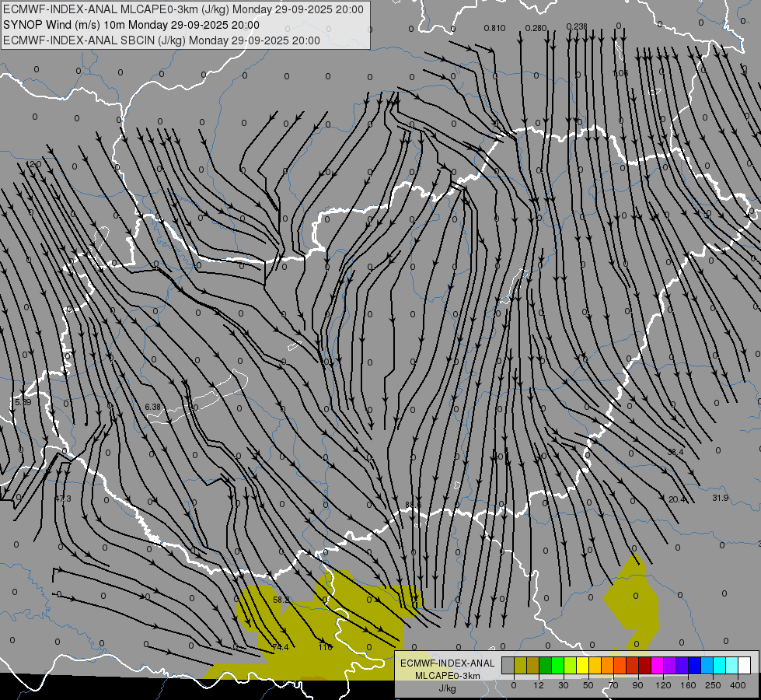
Task: Click the map value 5.59
Action: 23,402
